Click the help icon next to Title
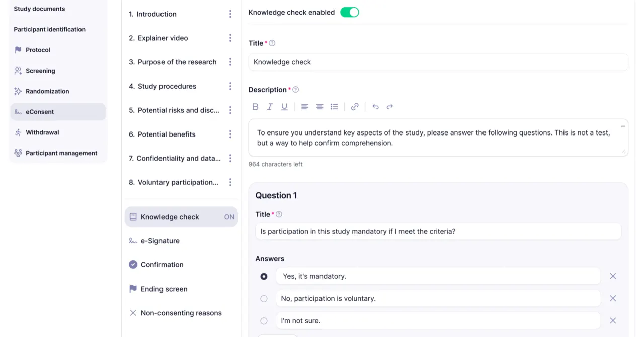The width and height of the screenshot is (644, 337). (272, 43)
